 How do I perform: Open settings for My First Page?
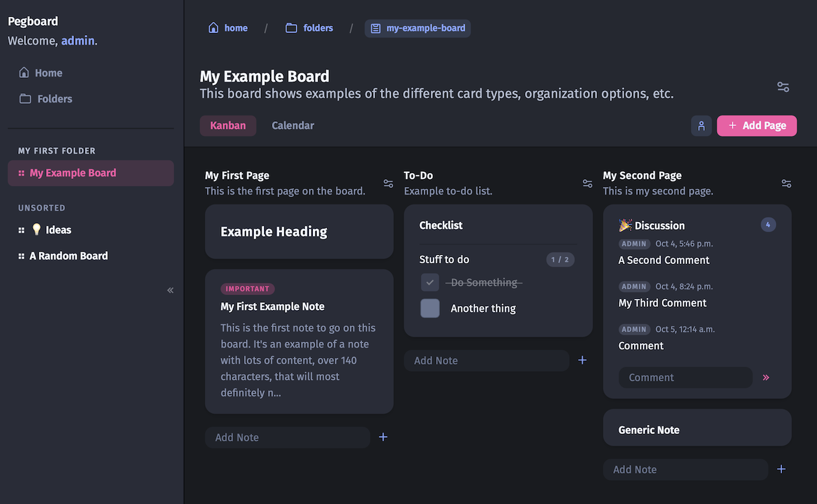[388, 184]
